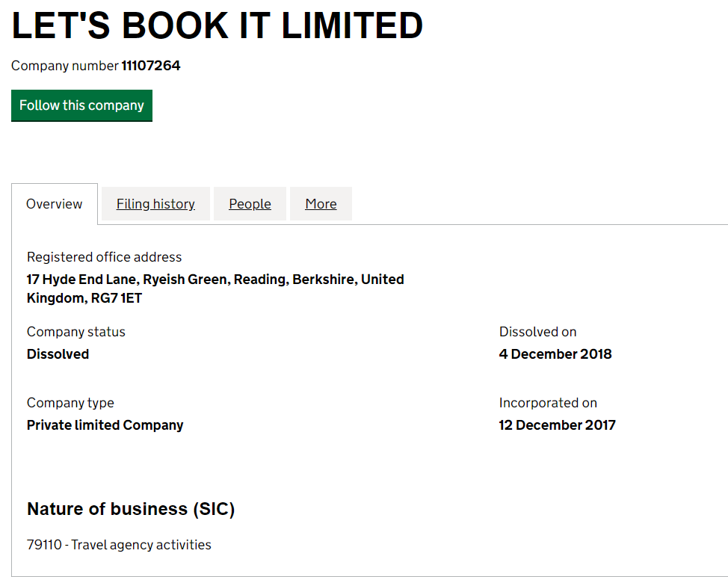Click the Dissolved on label
This screenshot has width=728, height=577.
point(537,332)
